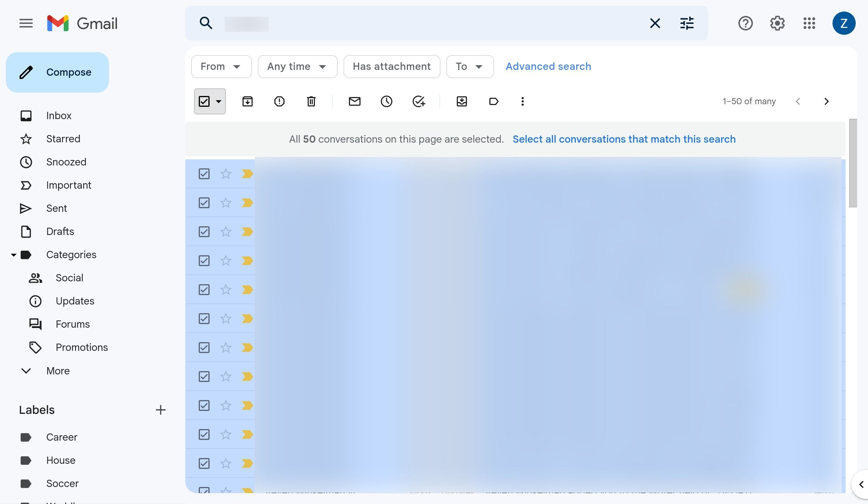Viewport: 868px width, 504px height.
Task: Click the snooze clock icon
Action: (x=386, y=101)
